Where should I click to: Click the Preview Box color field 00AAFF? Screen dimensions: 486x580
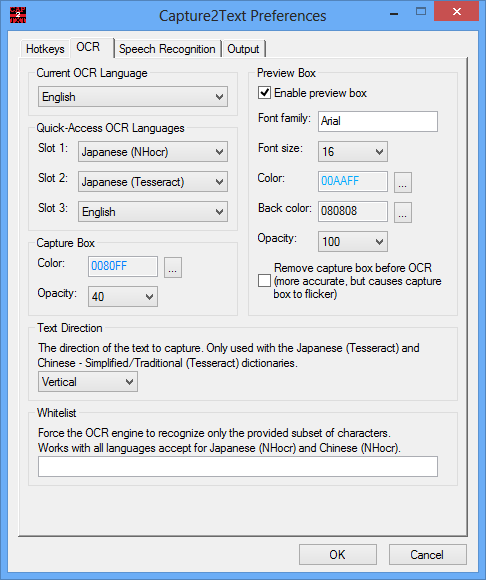pyautogui.click(x=353, y=181)
